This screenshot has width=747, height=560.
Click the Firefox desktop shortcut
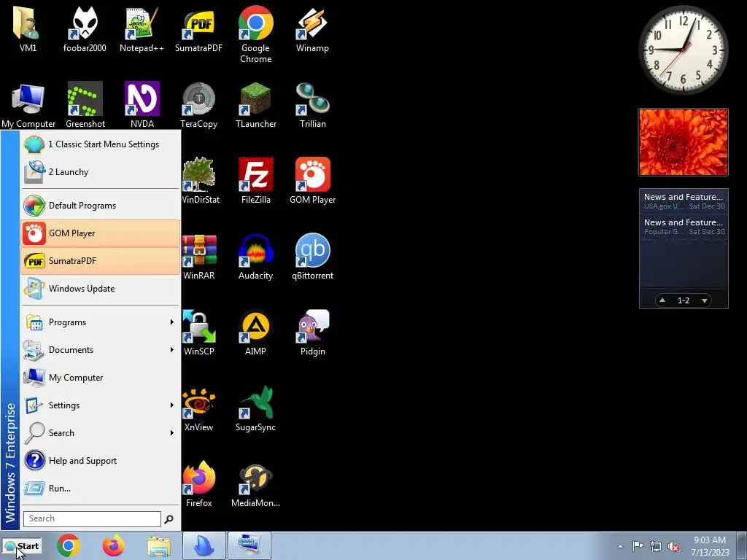click(x=199, y=484)
